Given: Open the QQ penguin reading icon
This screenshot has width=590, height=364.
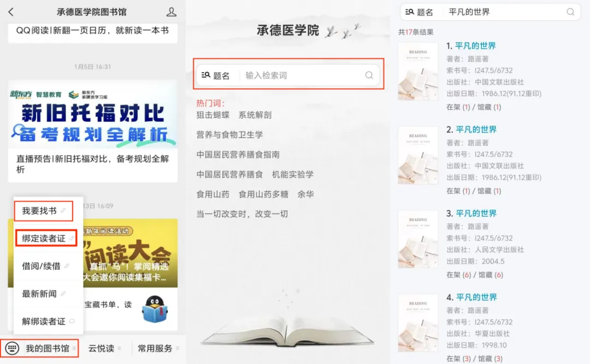Looking at the screenshot, I should click(x=155, y=309).
